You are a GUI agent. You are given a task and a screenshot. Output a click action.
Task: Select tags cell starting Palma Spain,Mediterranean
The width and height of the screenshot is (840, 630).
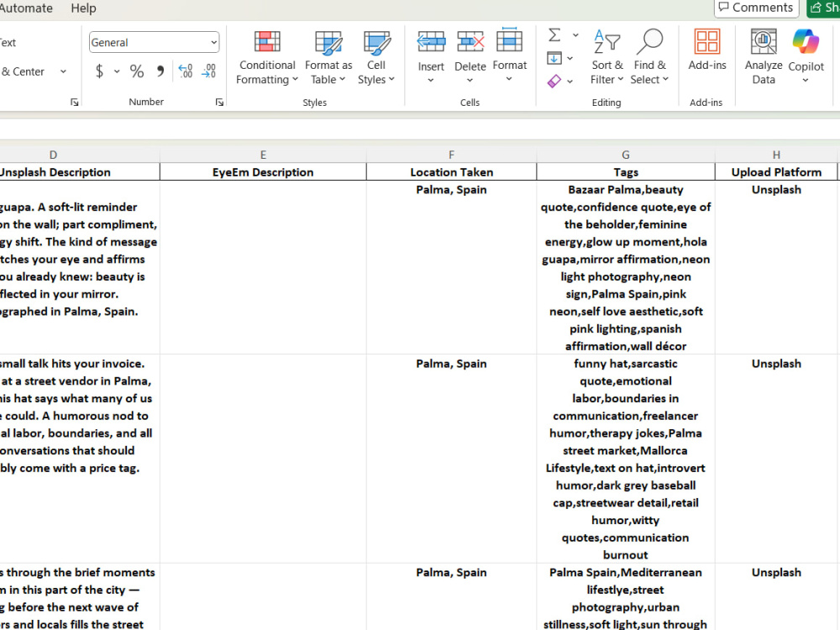click(626, 596)
